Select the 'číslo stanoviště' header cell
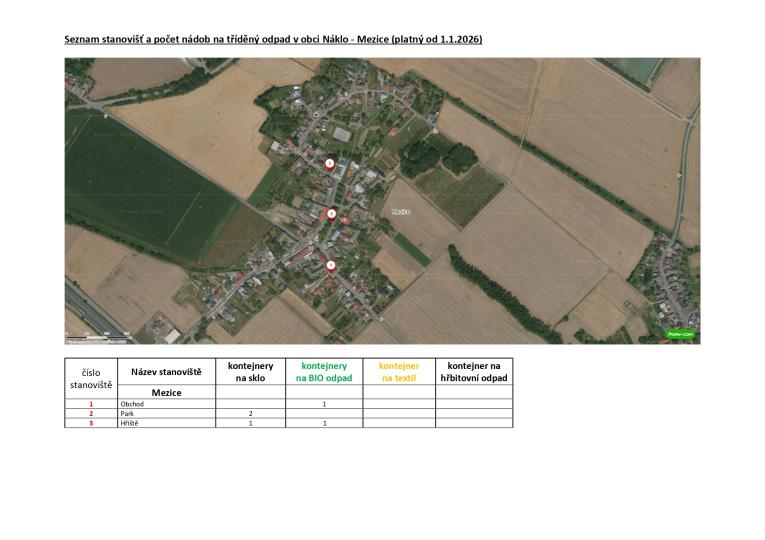 91,378
